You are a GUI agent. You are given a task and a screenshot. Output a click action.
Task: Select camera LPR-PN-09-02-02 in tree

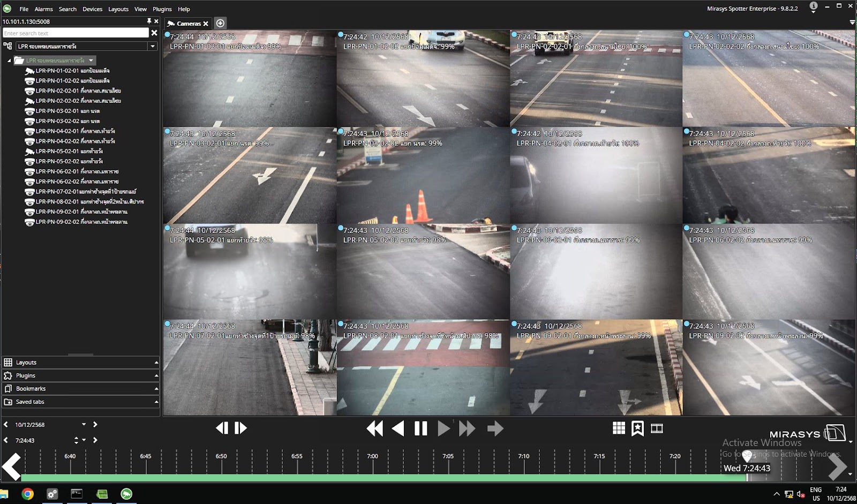pyautogui.click(x=76, y=222)
